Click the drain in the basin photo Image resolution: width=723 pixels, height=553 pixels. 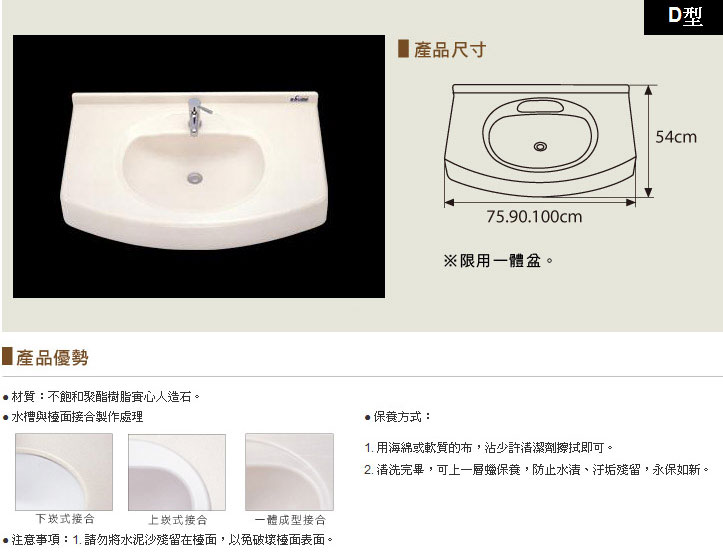pos(195,178)
